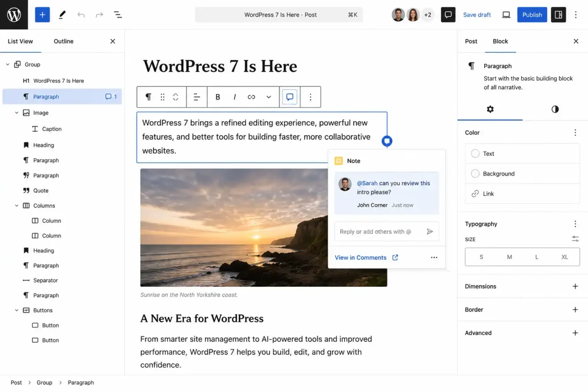The height and width of the screenshot is (392, 588).
Task: Collapse the Group block in list view
Action: [x=7, y=64]
